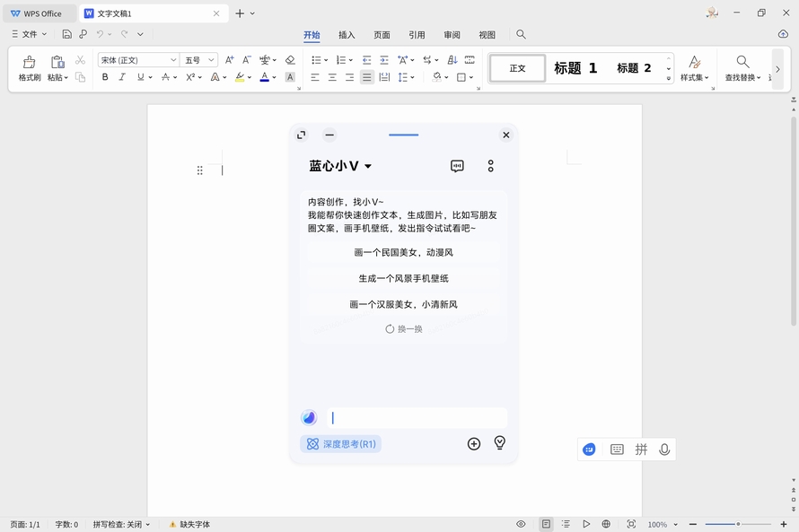Click the Undo arrow icon

pos(100,34)
